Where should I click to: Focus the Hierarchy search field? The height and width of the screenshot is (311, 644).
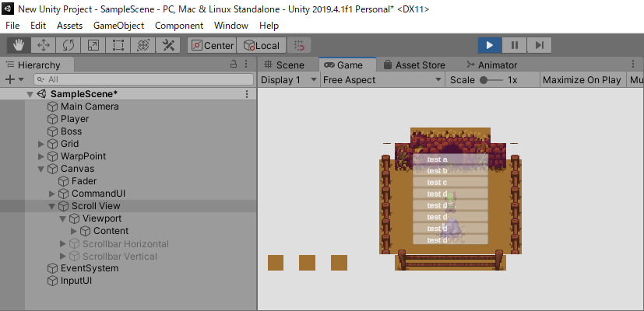tap(143, 79)
